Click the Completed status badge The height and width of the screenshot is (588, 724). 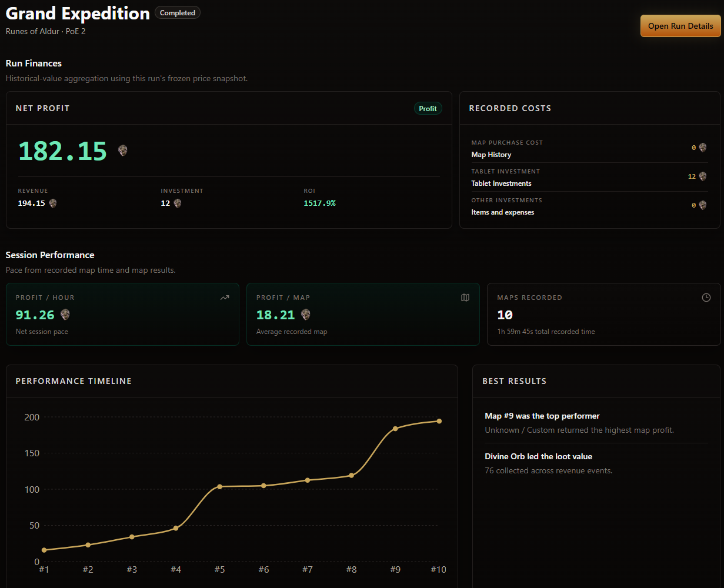pos(178,13)
